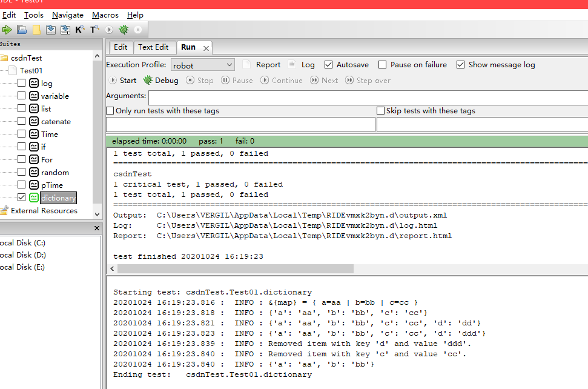Viewport: 588px width, 389px height.
Task: Toggle Show message log checkbox
Action: pyautogui.click(x=460, y=64)
